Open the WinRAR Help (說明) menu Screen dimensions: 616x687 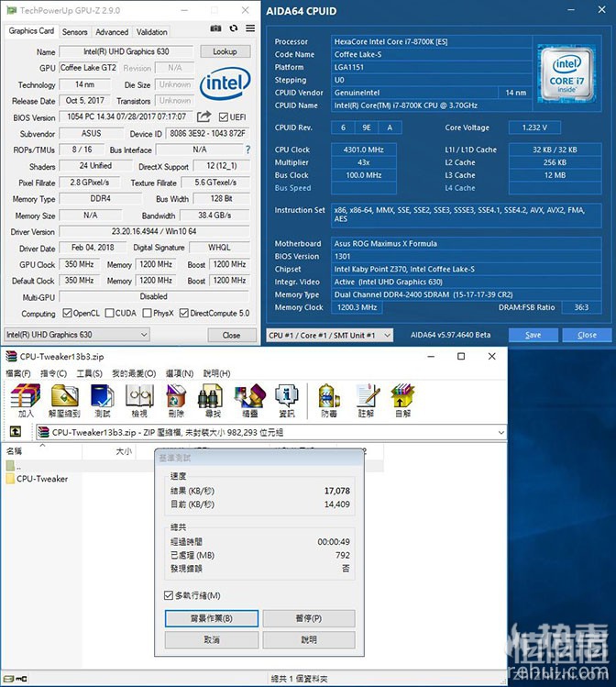[x=216, y=373]
